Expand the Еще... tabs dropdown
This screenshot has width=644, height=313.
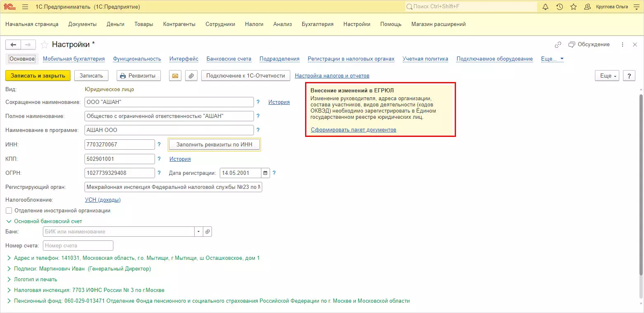pos(552,59)
